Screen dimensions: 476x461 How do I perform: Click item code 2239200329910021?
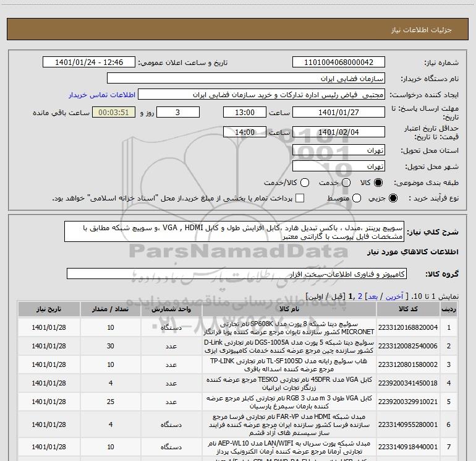point(408,402)
